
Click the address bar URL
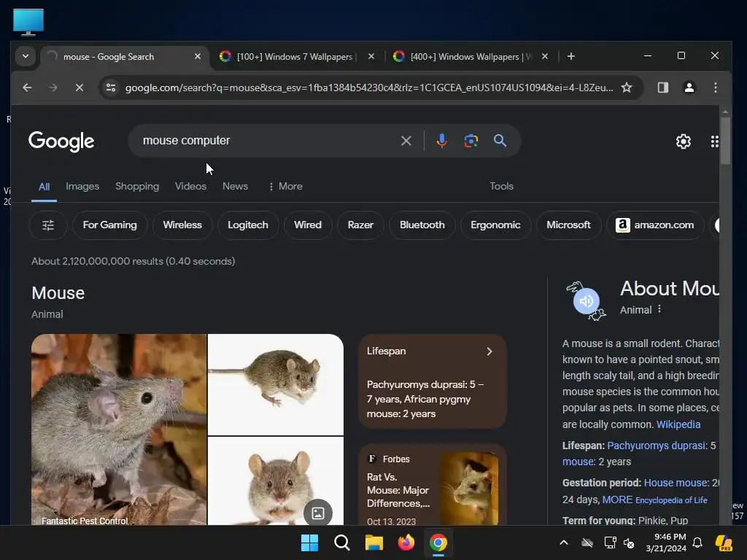pos(368,87)
